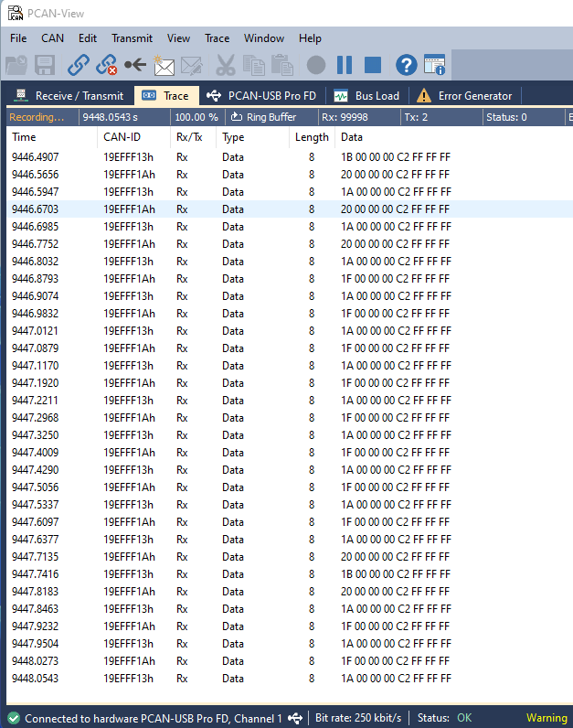
Task: Open the Trace menu
Action: click(217, 38)
